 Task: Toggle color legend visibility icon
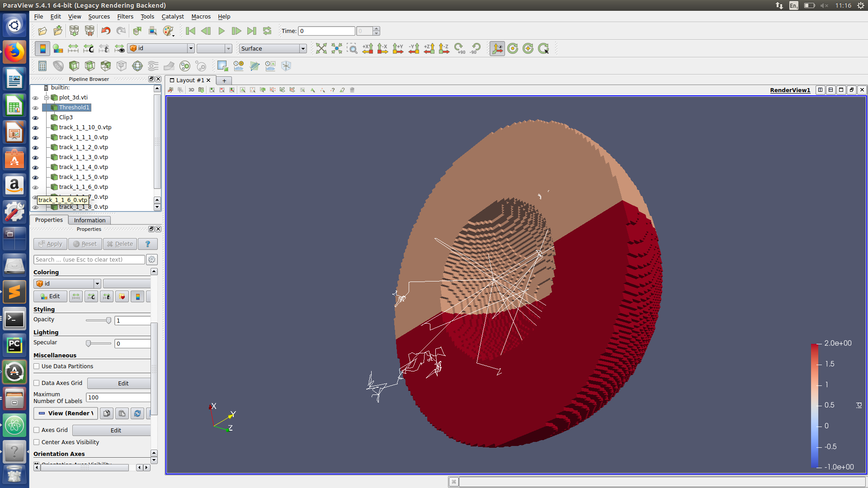coord(42,48)
